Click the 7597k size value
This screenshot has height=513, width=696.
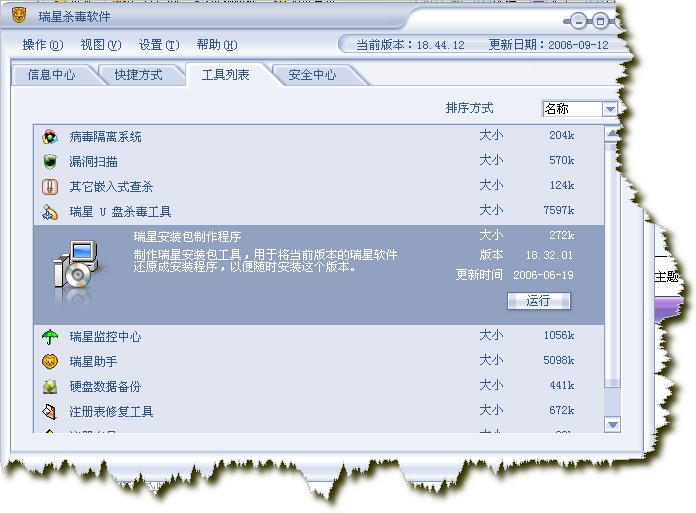559,210
